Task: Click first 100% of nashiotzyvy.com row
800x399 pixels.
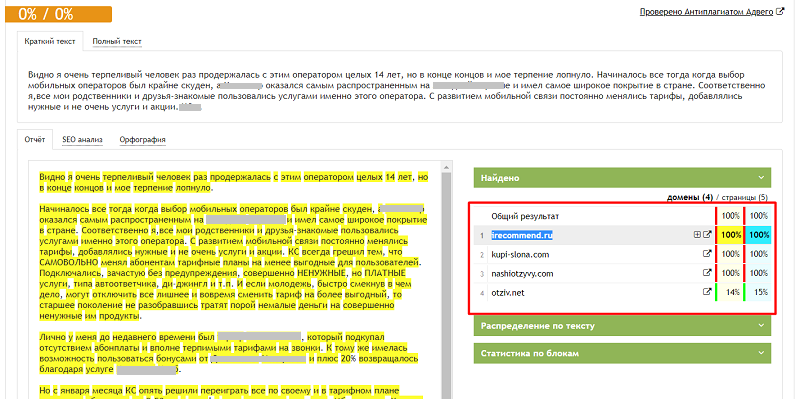Action: click(x=732, y=273)
